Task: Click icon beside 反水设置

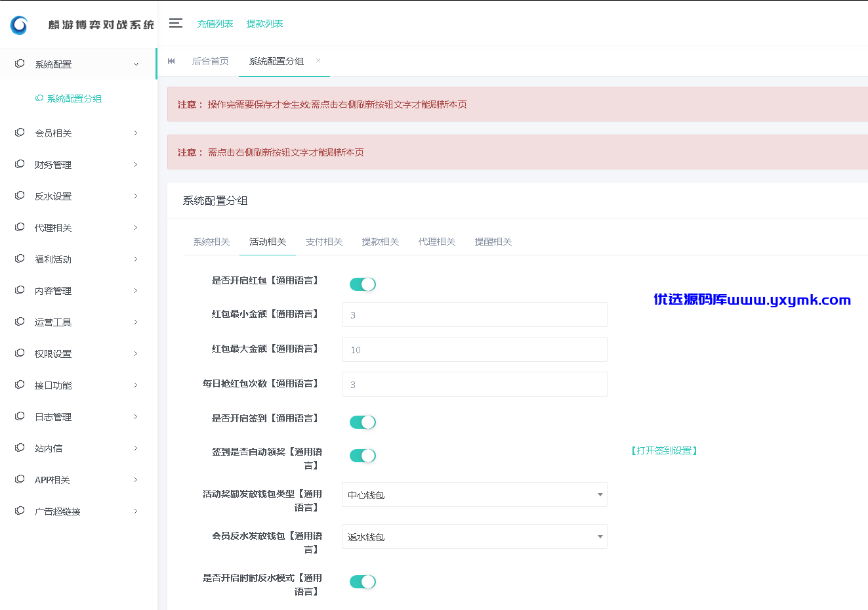Action: coord(20,196)
